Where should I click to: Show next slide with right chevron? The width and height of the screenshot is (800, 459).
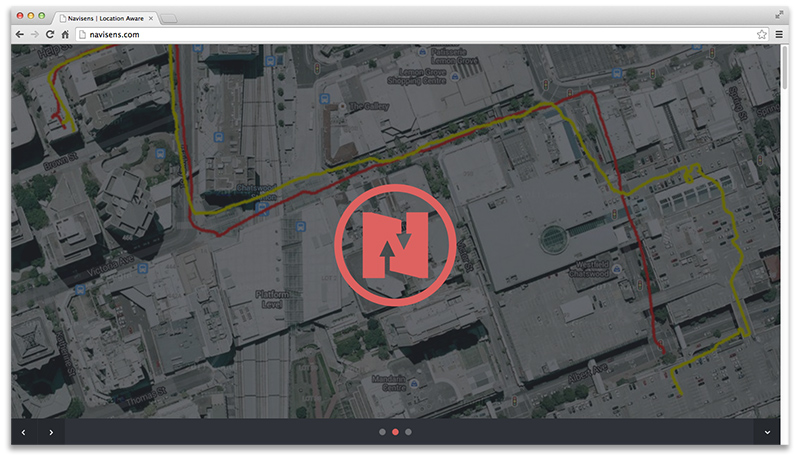[51, 432]
